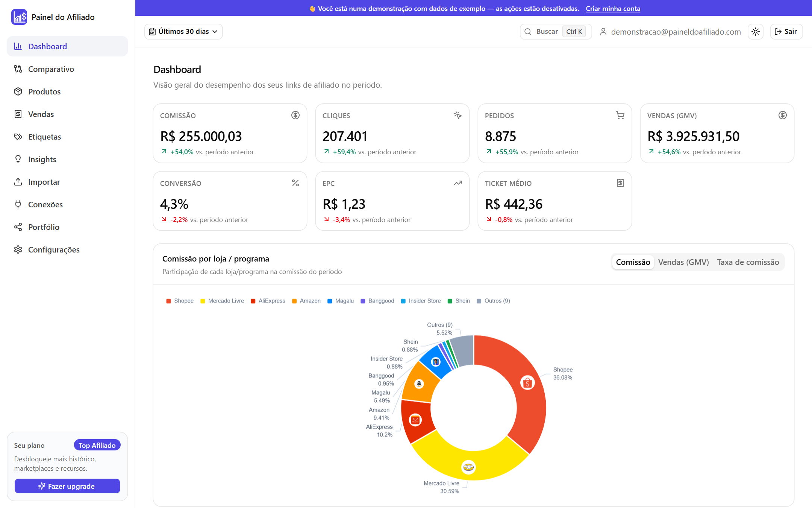Click the trending arrow icon on EPC card

coord(458,183)
